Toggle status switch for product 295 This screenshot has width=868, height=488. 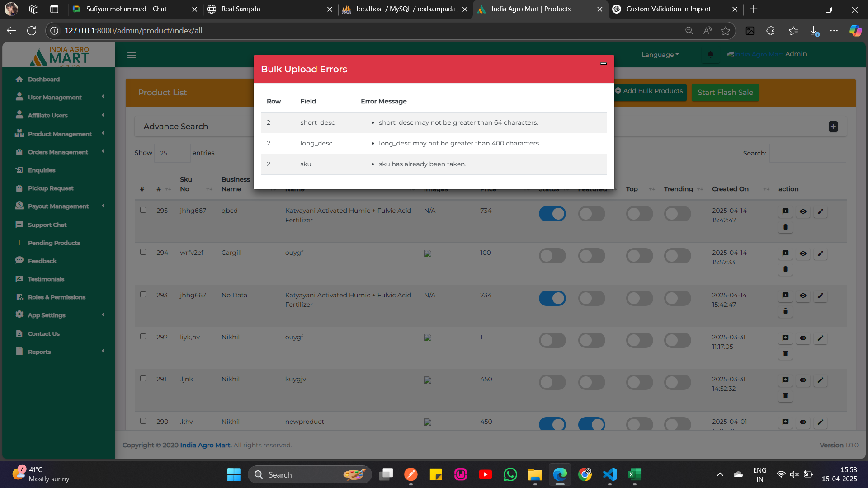pyautogui.click(x=552, y=214)
